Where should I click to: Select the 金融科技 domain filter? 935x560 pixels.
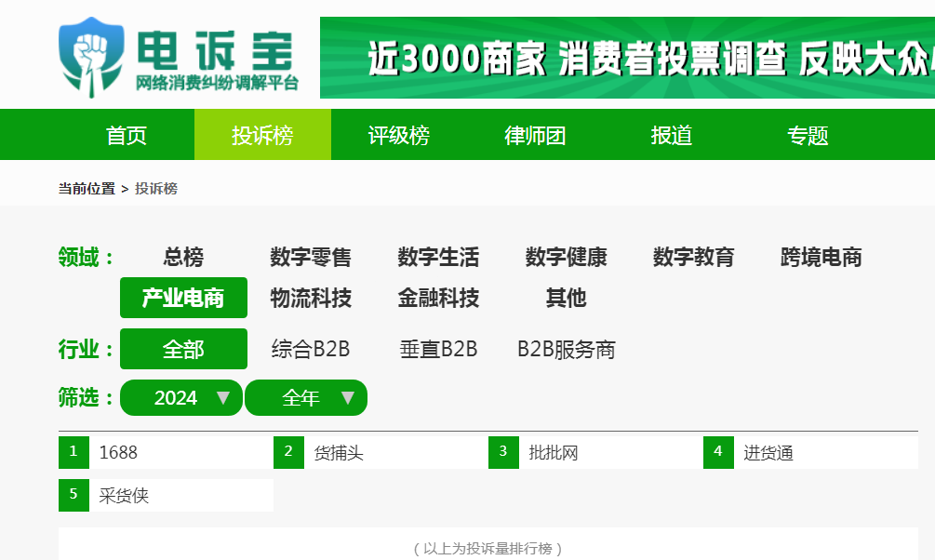click(x=438, y=298)
